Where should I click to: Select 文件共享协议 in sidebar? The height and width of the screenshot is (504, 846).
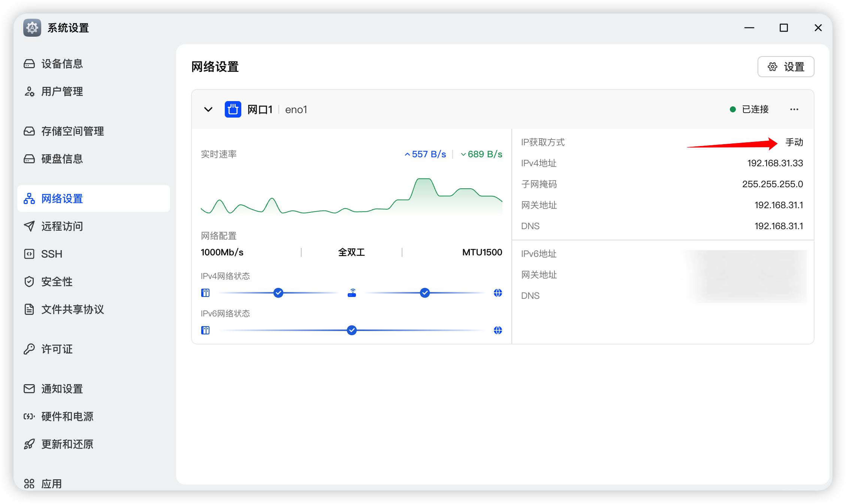(x=72, y=309)
